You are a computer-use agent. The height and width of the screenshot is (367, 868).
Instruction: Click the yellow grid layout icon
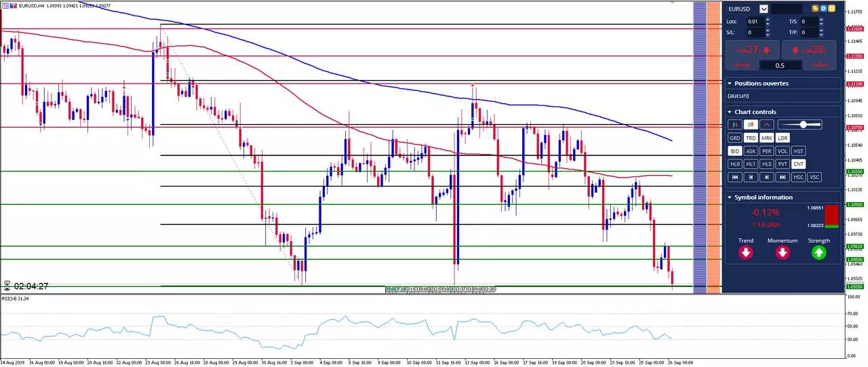(x=831, y=8)
